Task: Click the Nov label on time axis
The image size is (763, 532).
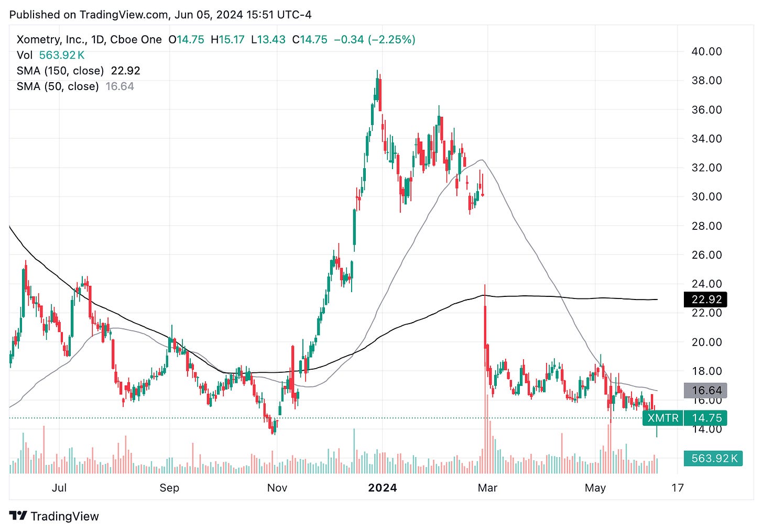Action: pyautogui.click(x=277, y=488)
